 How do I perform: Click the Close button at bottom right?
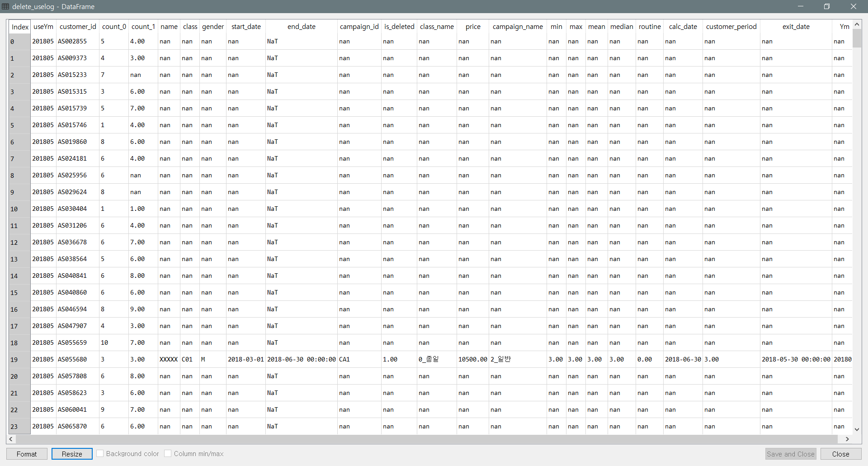[840, 454]
